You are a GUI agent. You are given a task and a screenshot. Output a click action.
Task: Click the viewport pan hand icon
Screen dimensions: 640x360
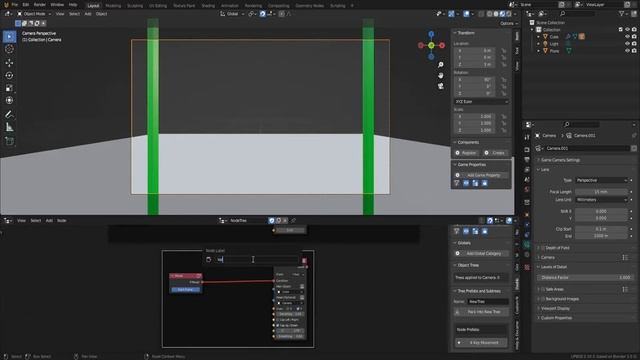(x=441, y=76)
